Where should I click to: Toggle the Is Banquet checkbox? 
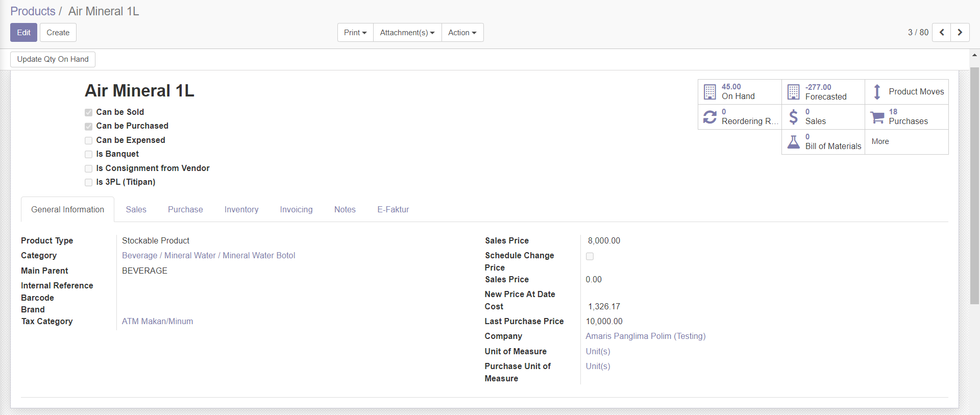pyautogui.click(x=88, y=154)
